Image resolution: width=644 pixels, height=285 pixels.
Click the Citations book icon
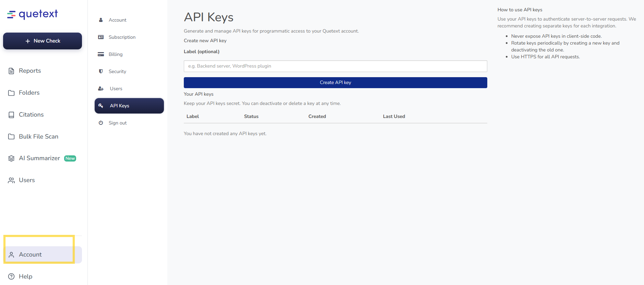(11, 115)
